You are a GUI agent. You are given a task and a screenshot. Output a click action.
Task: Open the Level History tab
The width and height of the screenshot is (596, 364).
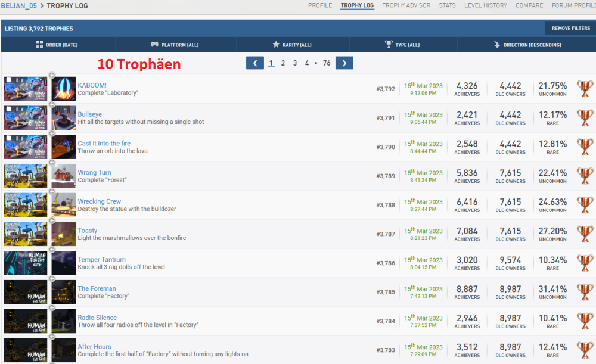(x=485, y=5)
